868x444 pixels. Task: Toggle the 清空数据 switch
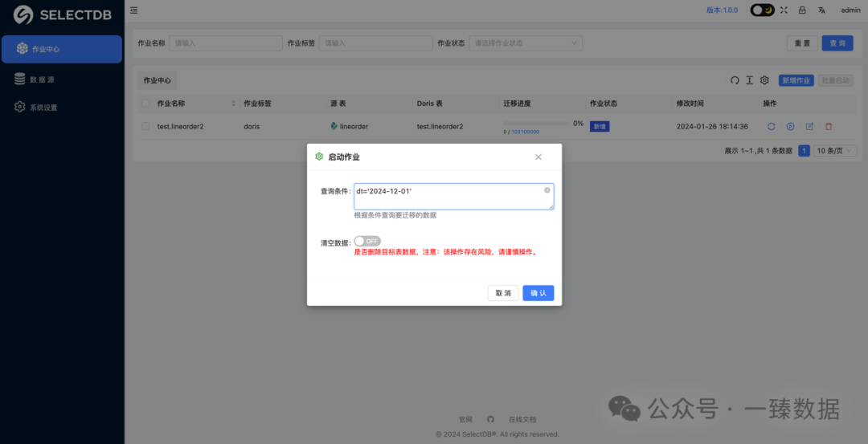pos(367,241)
